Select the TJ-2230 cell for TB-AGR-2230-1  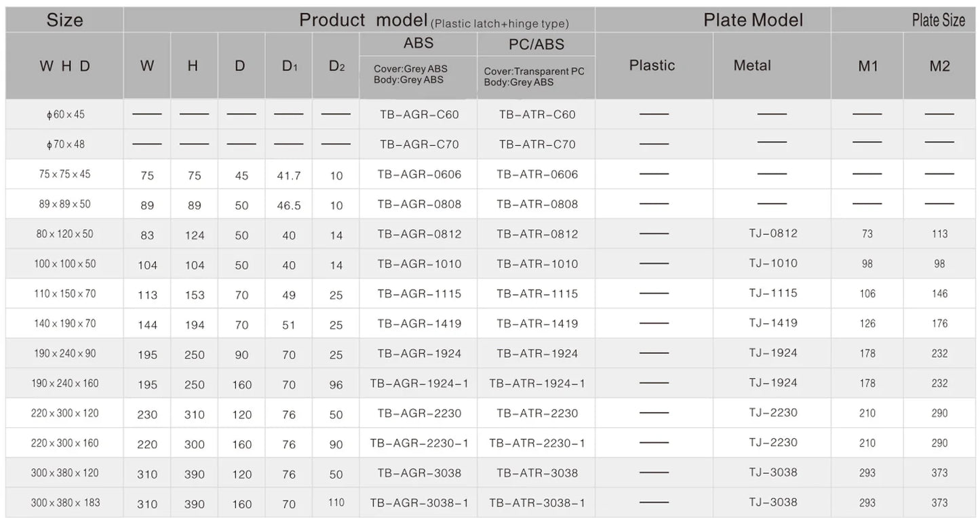click(773, 442)
